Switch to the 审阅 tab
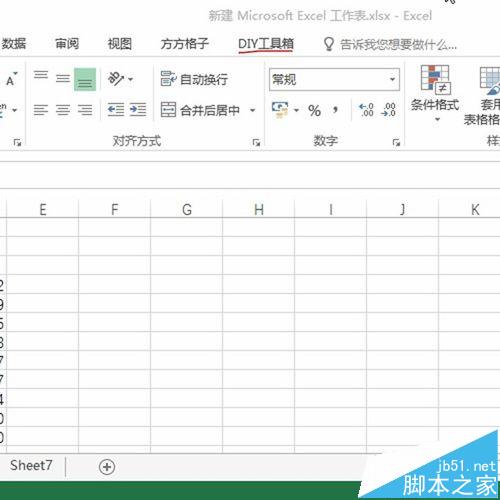Image resolution: width=500 pixels, height=500 pixels. (67, 44)
